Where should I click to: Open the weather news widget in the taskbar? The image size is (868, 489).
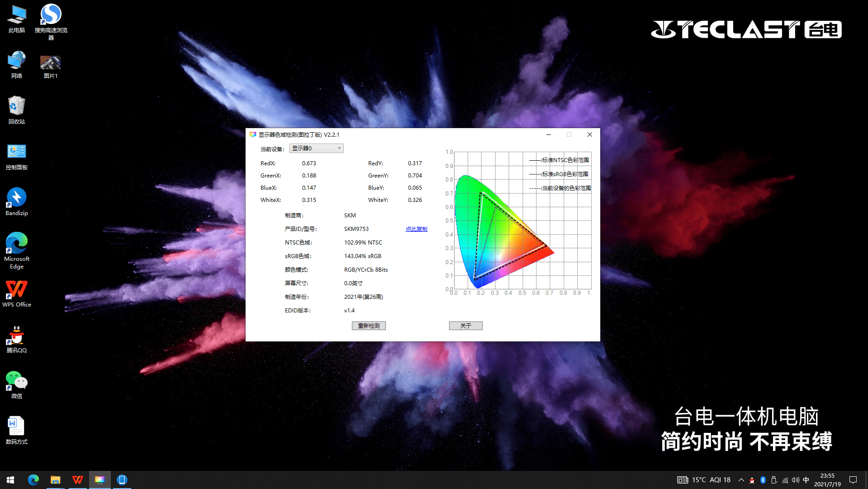[x=704, y=480]
